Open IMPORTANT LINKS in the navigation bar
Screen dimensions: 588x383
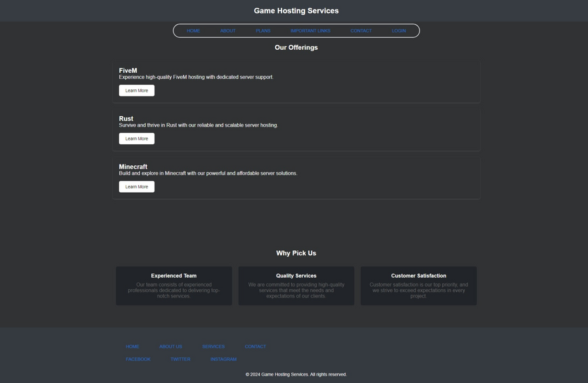[x=310, y=31]
